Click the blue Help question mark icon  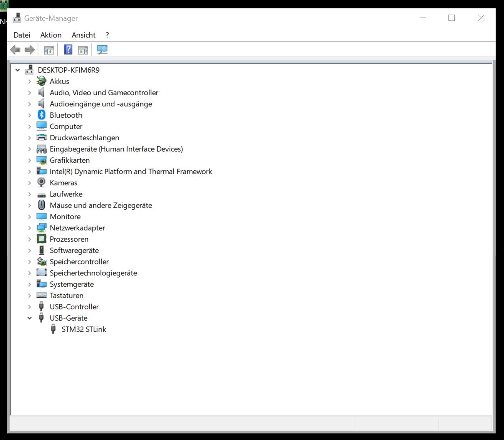coord(68,50)
